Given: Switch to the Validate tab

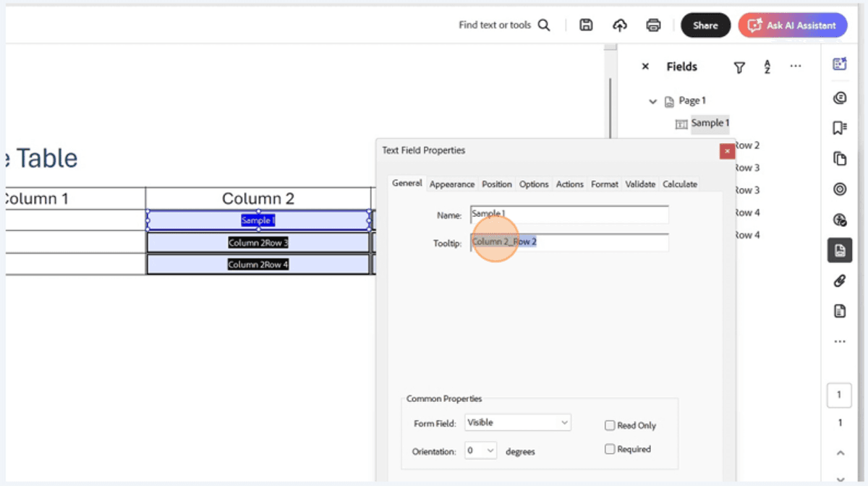Looking at the screenshot, I should tap(640, 184).
